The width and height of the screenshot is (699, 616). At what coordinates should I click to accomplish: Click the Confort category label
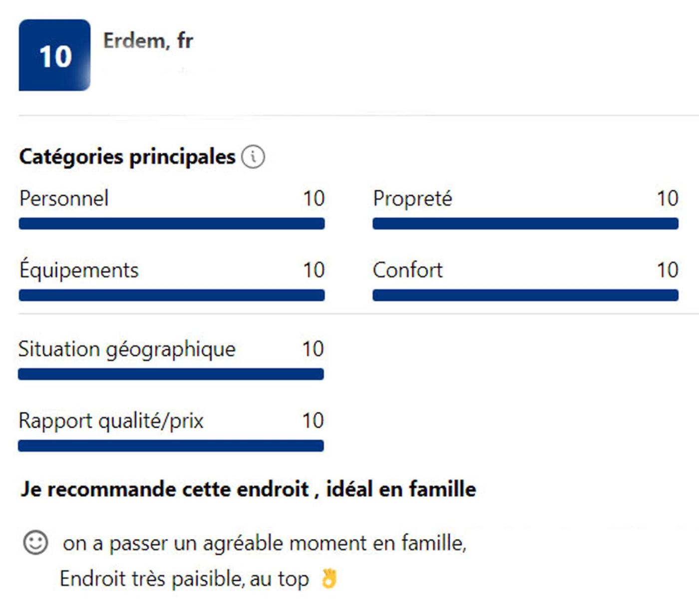pyautogui.click(x=407, y=271)
